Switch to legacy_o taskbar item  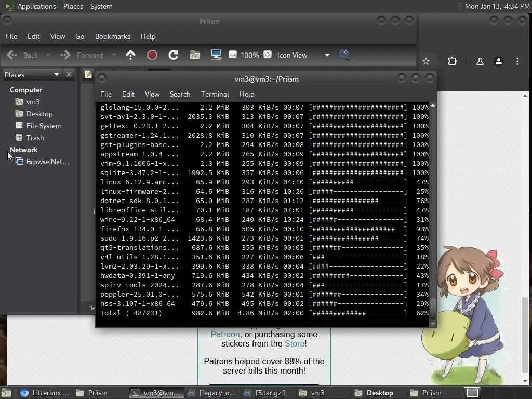212,393
